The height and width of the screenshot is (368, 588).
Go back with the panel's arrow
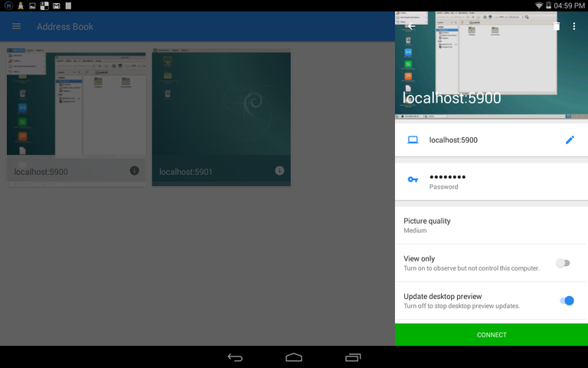(x=411, y=26)
